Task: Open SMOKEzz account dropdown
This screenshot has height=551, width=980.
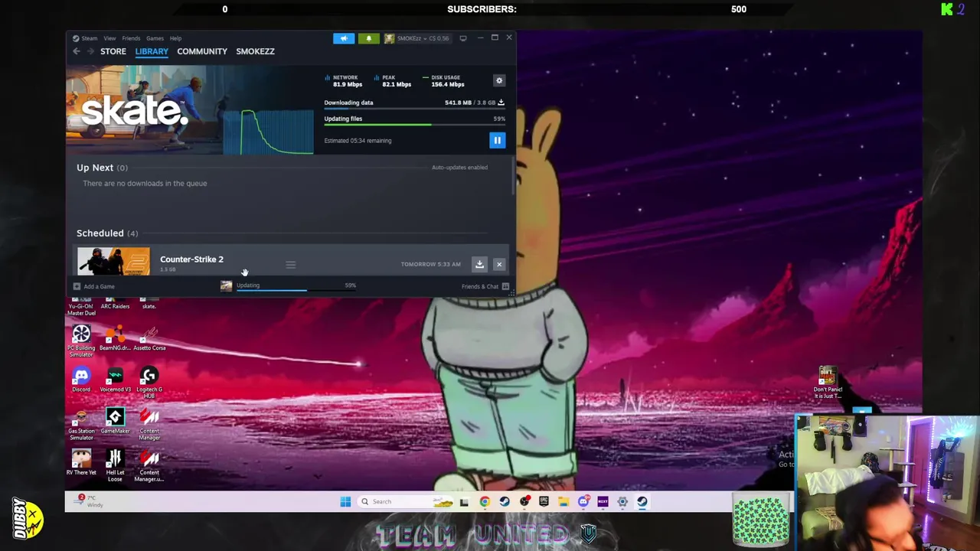Action: [x=417, y=38]
